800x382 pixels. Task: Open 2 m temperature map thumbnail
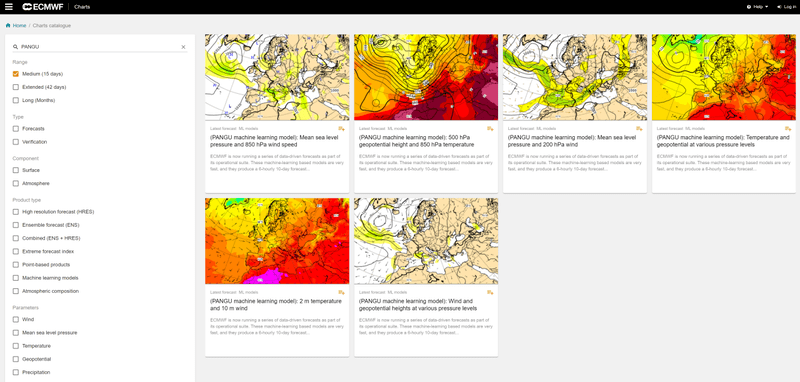coord(277,241)
